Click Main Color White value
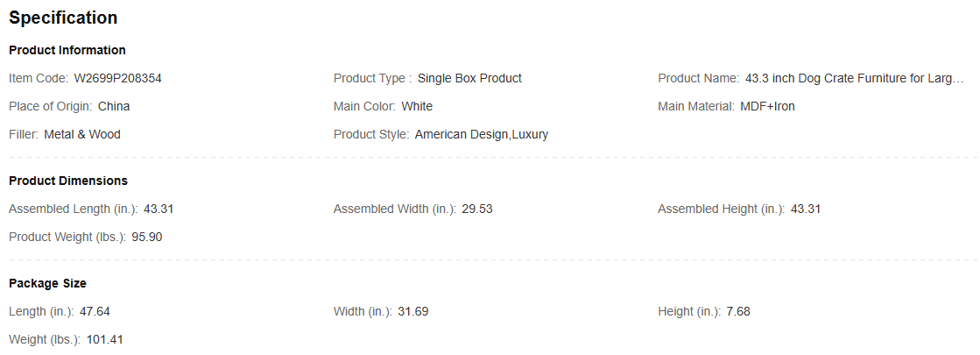The width and height of the screenshot is (980, 355). 417,106
